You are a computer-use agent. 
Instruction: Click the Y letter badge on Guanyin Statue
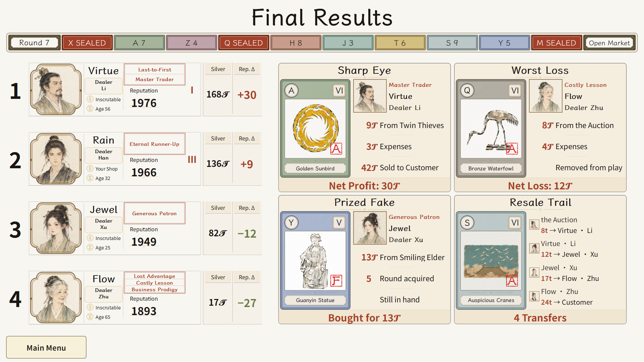tap(291, 223)
